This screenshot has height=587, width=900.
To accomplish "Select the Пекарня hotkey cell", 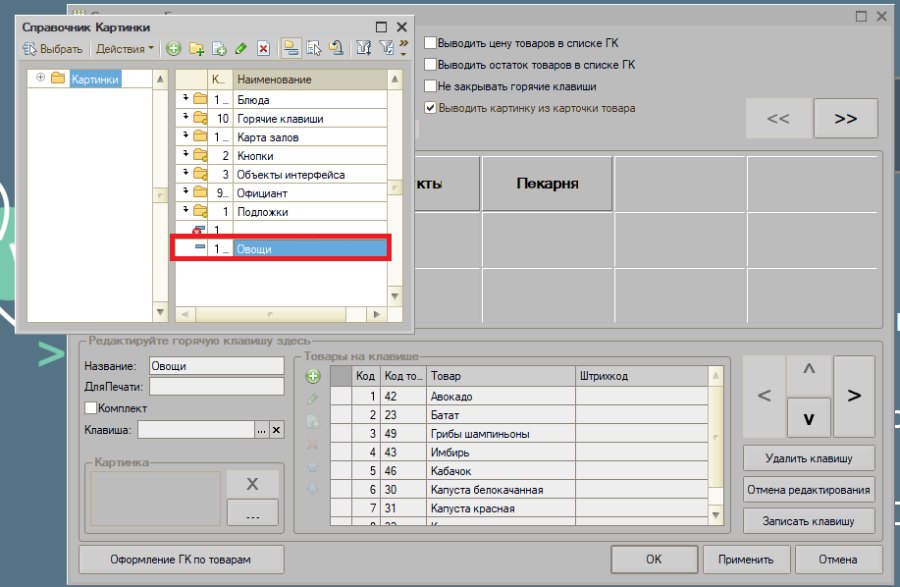I will [x=547, y=183].
